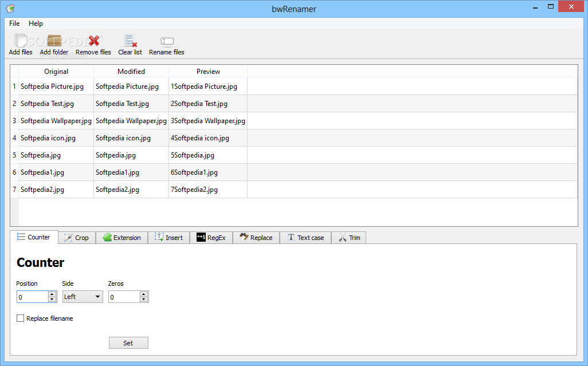Open the Side dropdown showing Left
588x366 pixels.
[x=83, y=297]
